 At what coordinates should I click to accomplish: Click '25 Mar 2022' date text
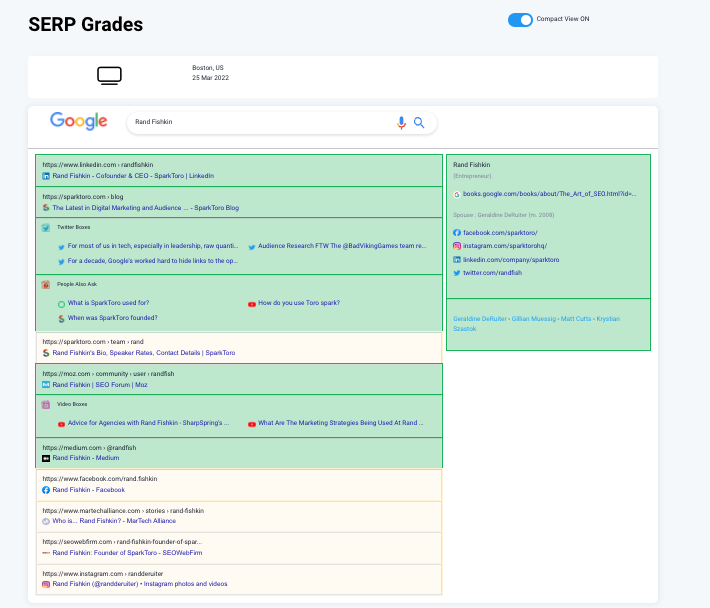211,78
